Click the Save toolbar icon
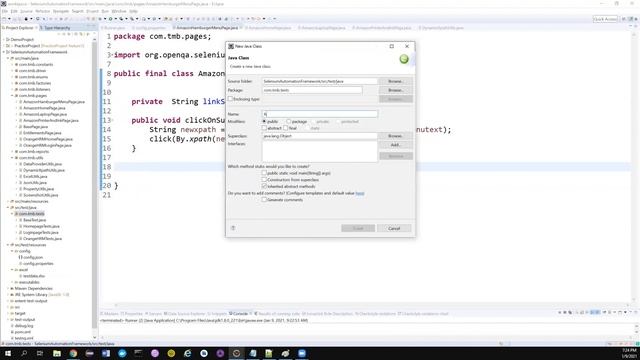The image size is (640, 360). point(14,19)
